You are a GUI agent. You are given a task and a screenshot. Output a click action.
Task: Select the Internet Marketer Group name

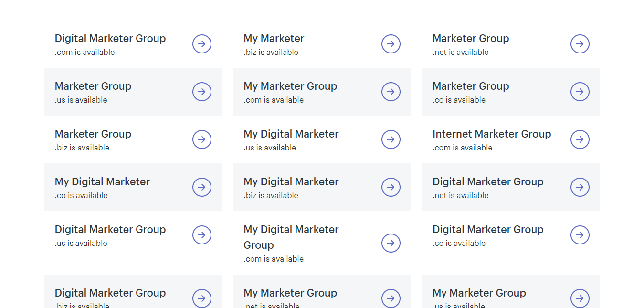click(x=491, y=134)
